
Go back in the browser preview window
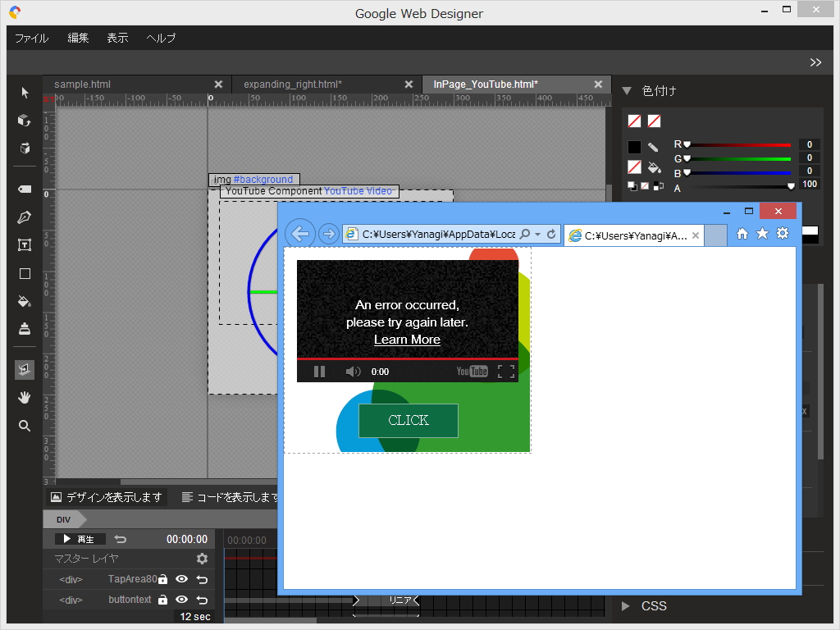click(x=300, y=234)
